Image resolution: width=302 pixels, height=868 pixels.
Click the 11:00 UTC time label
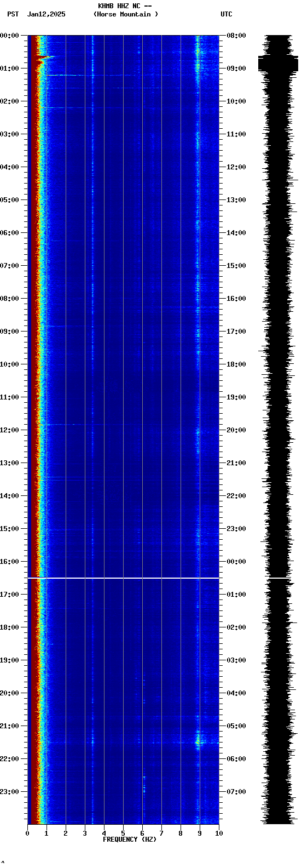tap(236, 134)
